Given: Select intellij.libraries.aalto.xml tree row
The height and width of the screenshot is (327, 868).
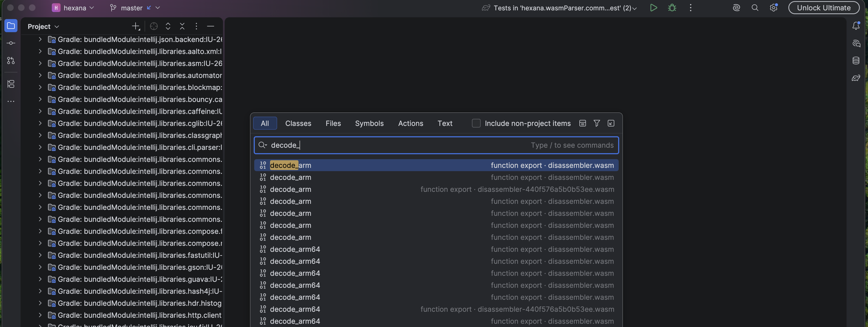Looking at the screenshot, I should pos(122,52).
